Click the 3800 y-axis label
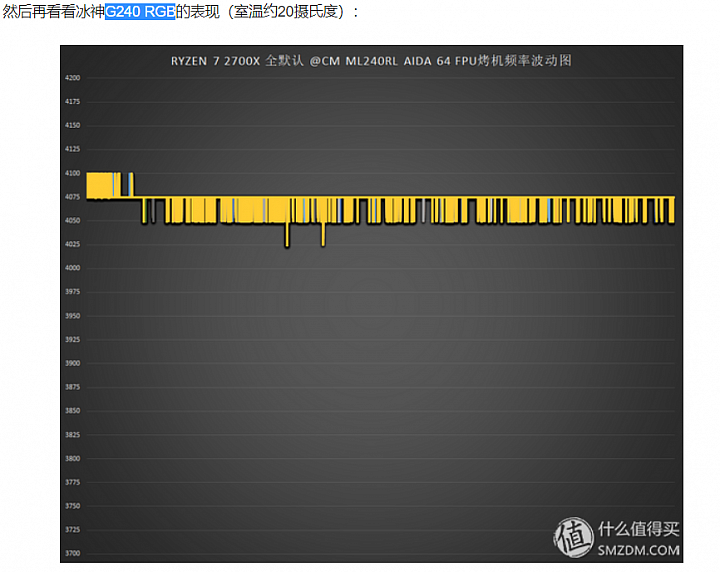Screen dimensions: 720x572 (x=73, y=458)
